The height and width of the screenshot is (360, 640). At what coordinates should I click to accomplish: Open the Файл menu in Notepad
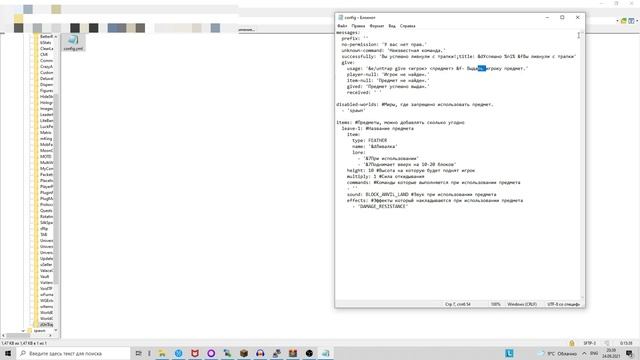(x=342, y=26)
